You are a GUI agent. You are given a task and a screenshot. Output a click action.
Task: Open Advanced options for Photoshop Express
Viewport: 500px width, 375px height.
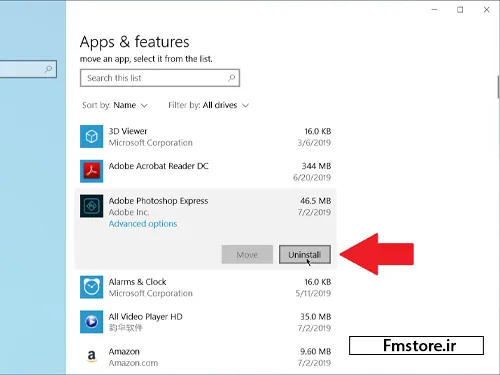[x=143, y=224]
